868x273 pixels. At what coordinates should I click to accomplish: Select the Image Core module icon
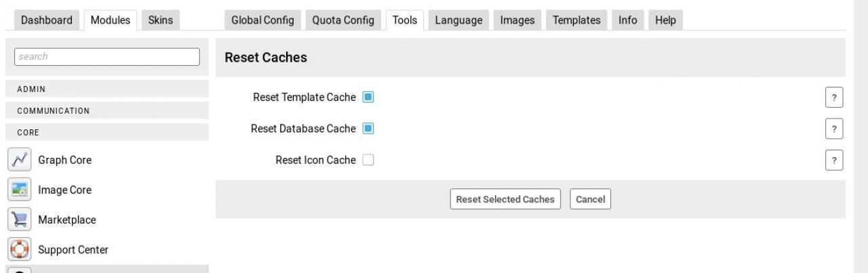click(18, 190)
